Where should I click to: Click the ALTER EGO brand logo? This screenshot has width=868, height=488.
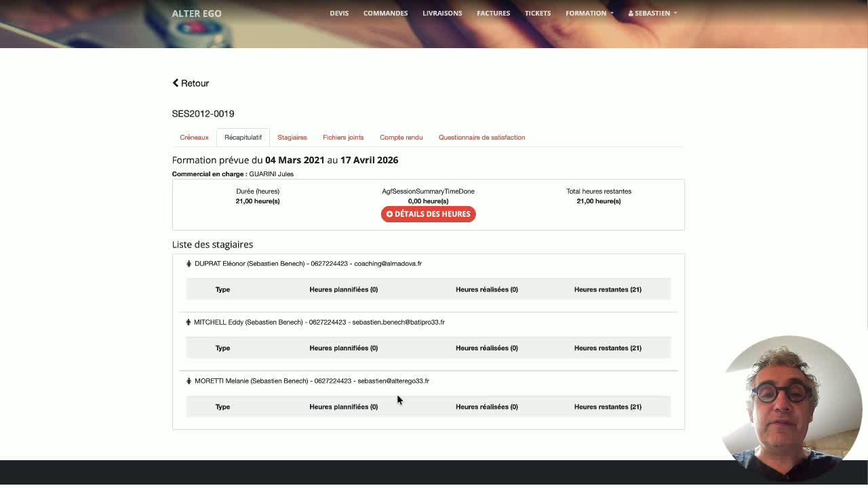[197, 14]
